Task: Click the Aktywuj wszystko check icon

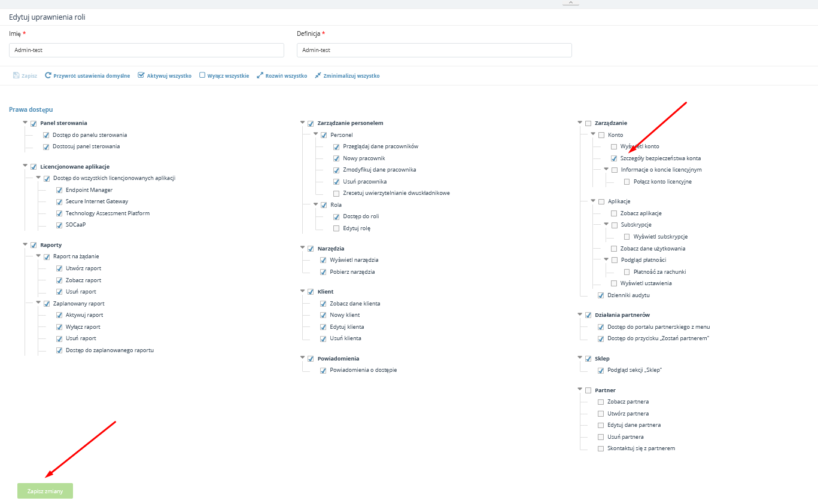Action: (x=141, y=75)
